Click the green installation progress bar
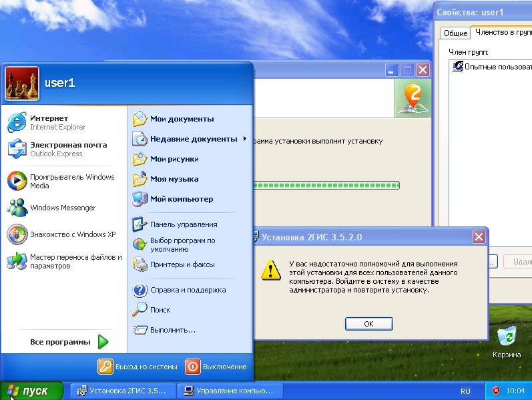Viewport: 532px width, 400px height. (327, 185)
